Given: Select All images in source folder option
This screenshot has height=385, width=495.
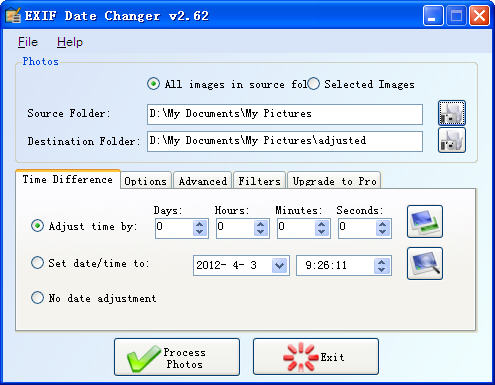Looking at the screenshot, I should click(153, 84).
